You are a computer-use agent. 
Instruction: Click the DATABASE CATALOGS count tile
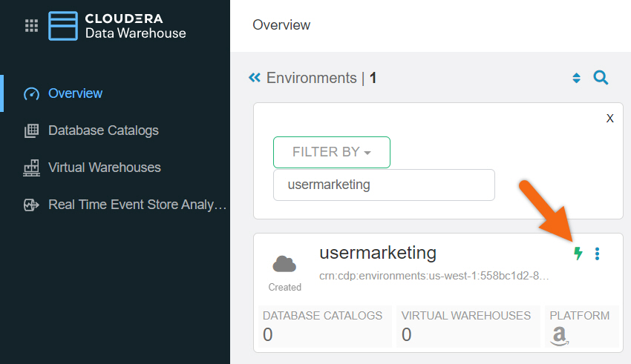click(x=324, y=326)
